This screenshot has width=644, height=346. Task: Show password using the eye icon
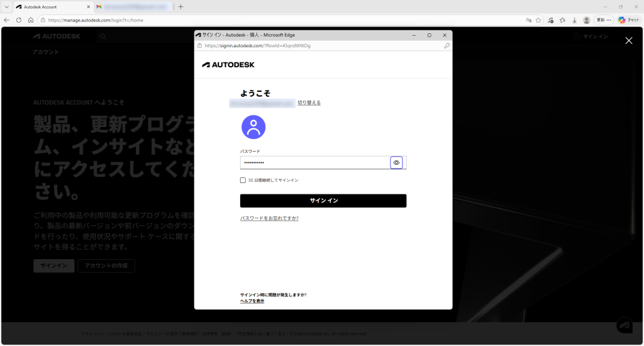point(396,163)
